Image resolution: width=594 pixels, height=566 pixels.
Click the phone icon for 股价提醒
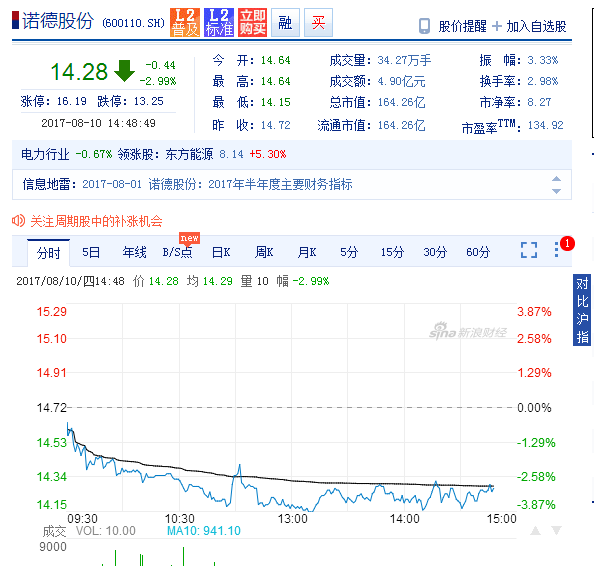point(424,26)
